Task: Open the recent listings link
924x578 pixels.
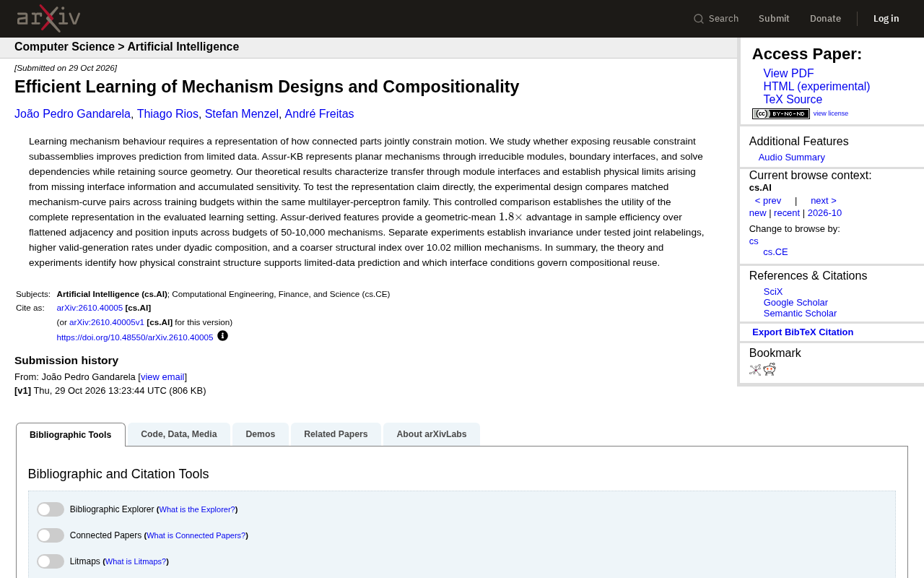Action: [787, 213]
